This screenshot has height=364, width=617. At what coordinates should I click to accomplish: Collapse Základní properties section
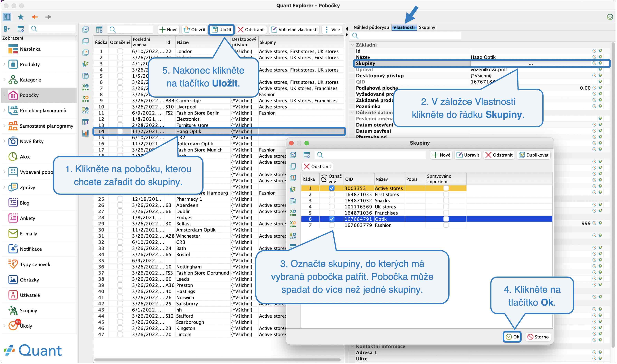click(352, 45)
